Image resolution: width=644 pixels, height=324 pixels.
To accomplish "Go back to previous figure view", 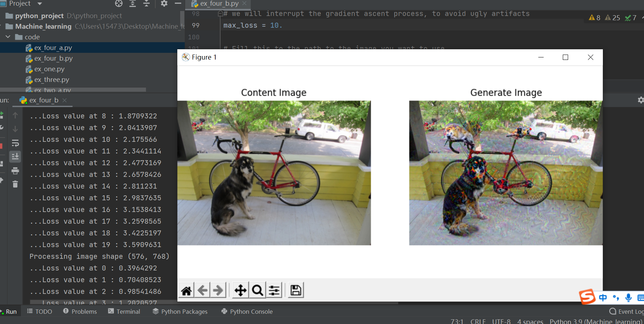I will tap(202, 290).
